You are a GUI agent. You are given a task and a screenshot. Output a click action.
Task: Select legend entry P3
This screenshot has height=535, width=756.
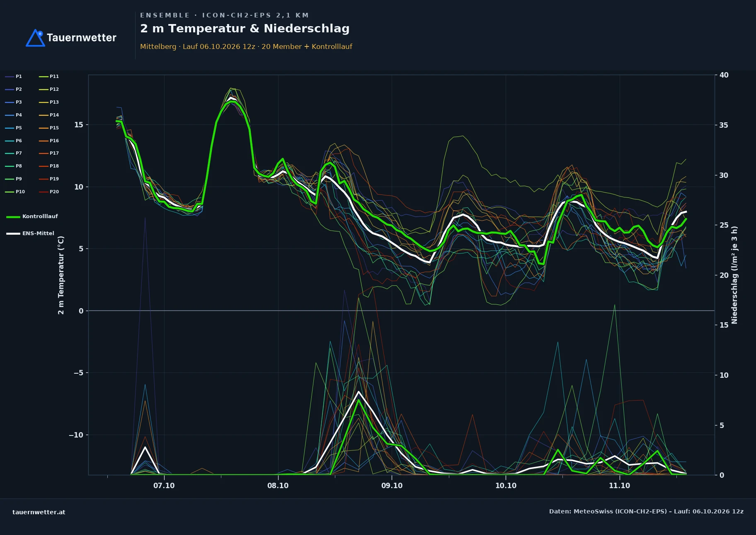click(x=13, y=102)
